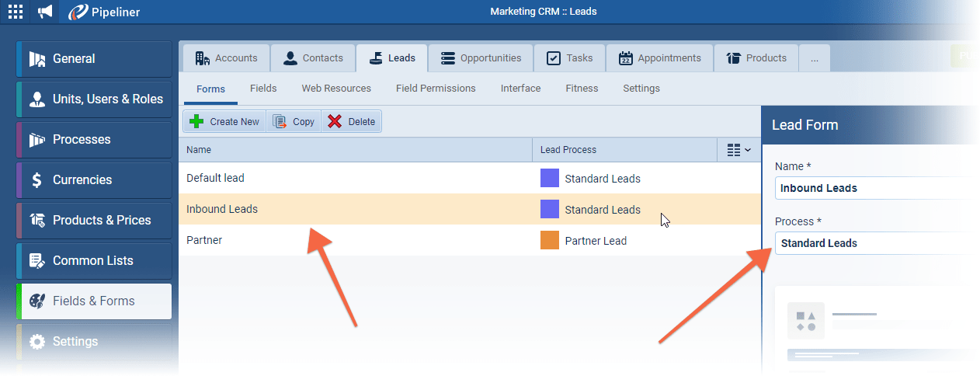The width and height of the screenshot is (980, 376).
Task: Open the column layout selector dropdown
Action: pos(738,150)
